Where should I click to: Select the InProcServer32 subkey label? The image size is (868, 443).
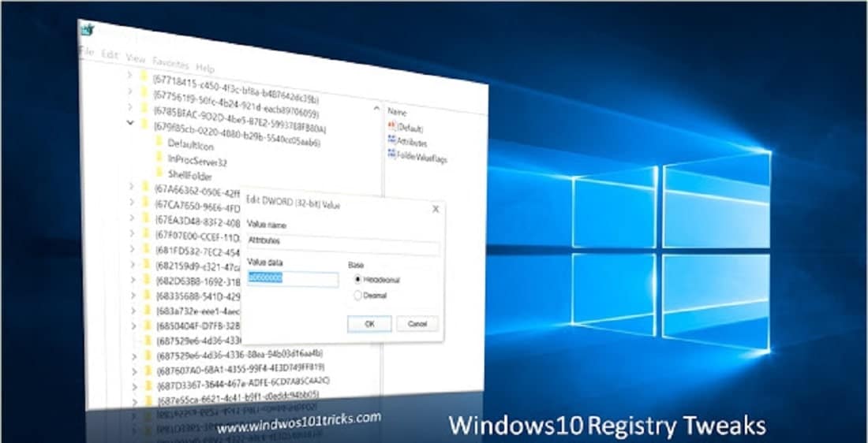coord(197,161)
